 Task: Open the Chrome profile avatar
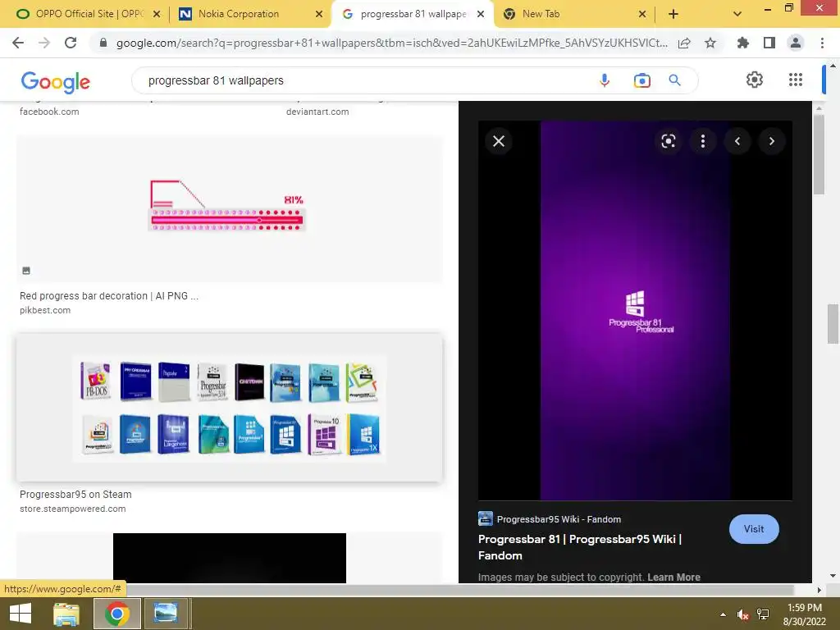[x=796, y=43]
